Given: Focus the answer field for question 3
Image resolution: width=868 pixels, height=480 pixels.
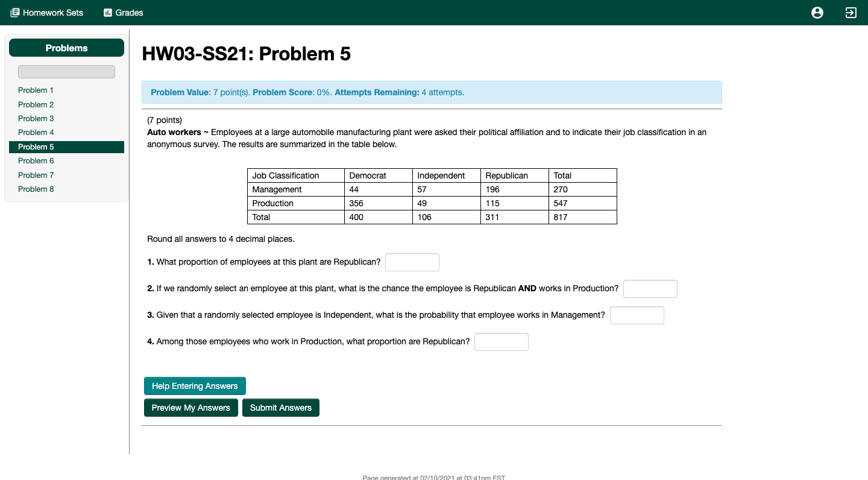Looking at the screenshot, I should coord(637,315).
